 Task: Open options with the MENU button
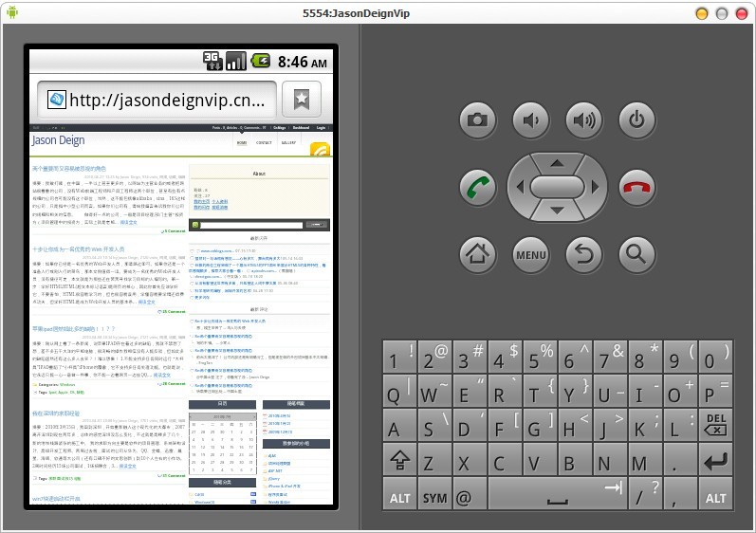530,254
